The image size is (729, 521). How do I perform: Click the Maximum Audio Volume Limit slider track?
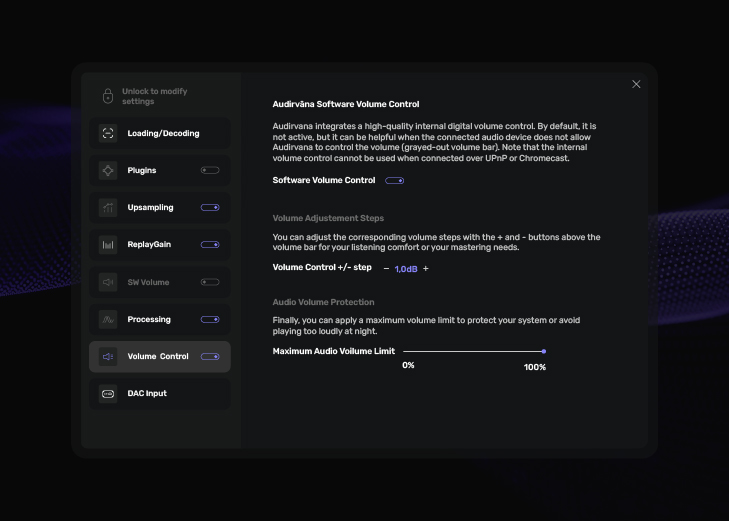(x=474, y=351)
